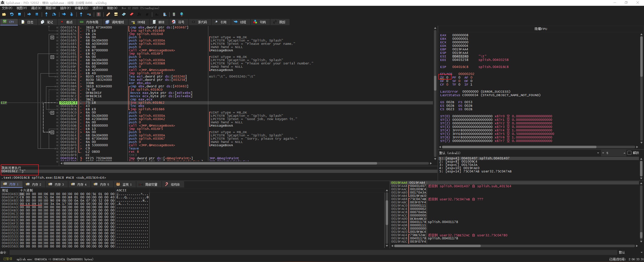Image resolution: width=644 pixels, height=262 pixels.
Task: Click the Run arrow toolbar icon
Action: pyautogui.click(x=29, y=14)
